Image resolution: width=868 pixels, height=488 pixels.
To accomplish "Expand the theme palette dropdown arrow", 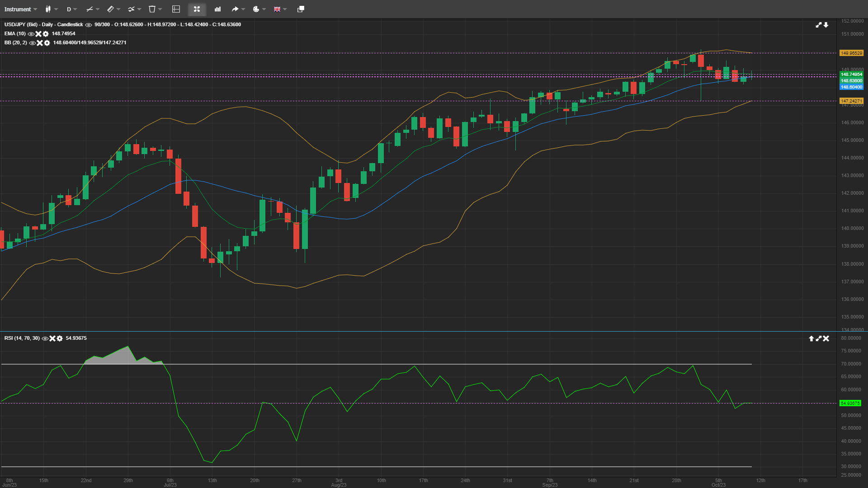I will 264,9.
